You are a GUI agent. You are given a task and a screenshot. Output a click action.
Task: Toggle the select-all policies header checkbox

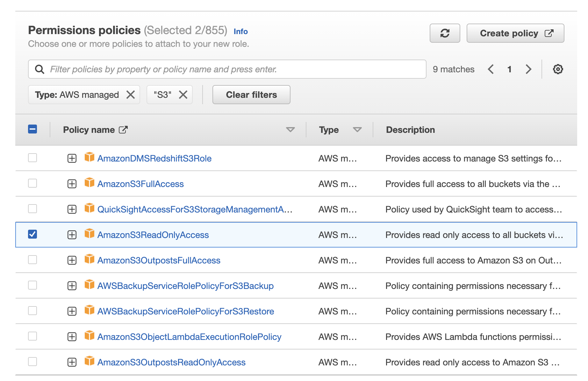click(32, 129)
